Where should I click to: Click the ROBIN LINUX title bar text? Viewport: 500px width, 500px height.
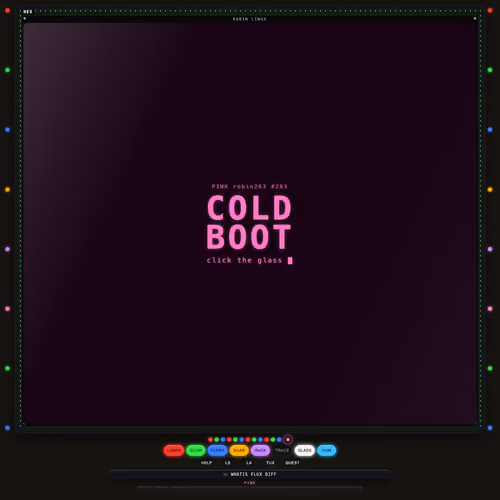point(250,19)
